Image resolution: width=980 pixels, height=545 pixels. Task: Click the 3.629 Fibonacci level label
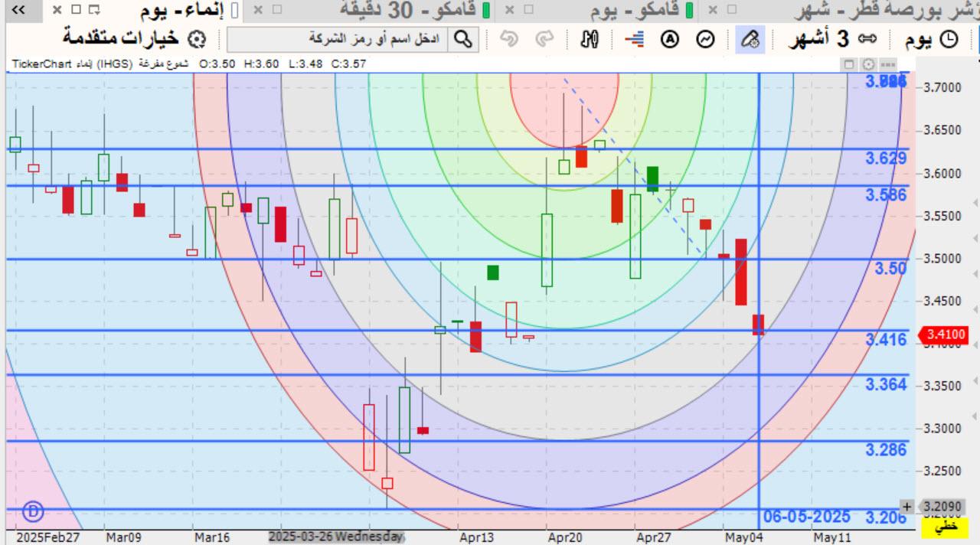click(886, 158)
